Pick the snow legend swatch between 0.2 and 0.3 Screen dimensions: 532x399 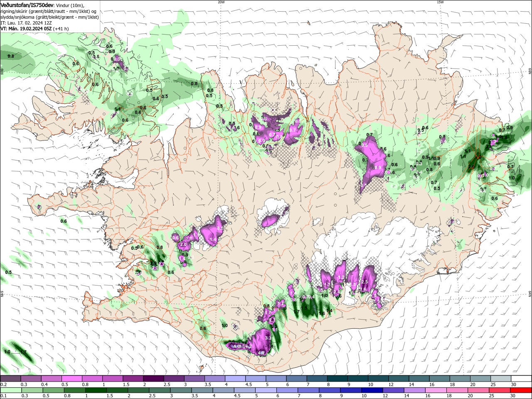tap(11, 379)
